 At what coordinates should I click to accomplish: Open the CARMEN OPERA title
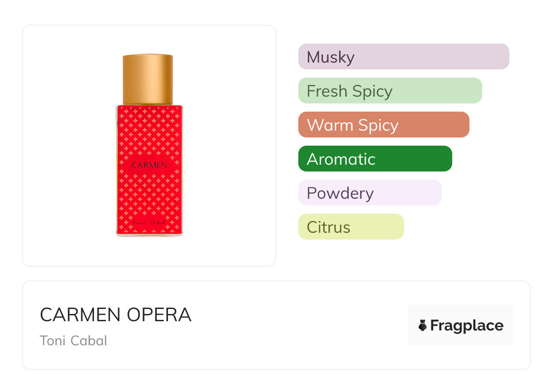click(115, 315)
